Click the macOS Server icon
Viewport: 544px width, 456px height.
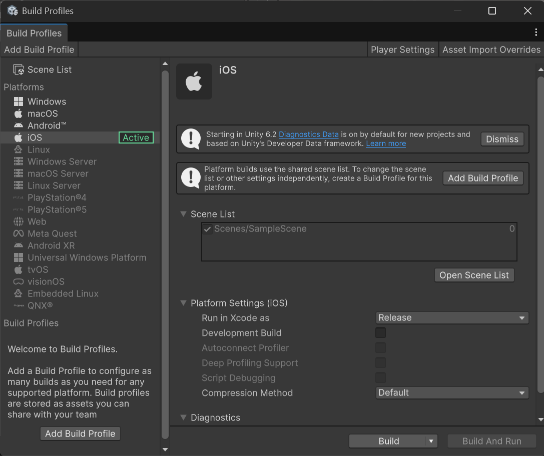point(18,174)
